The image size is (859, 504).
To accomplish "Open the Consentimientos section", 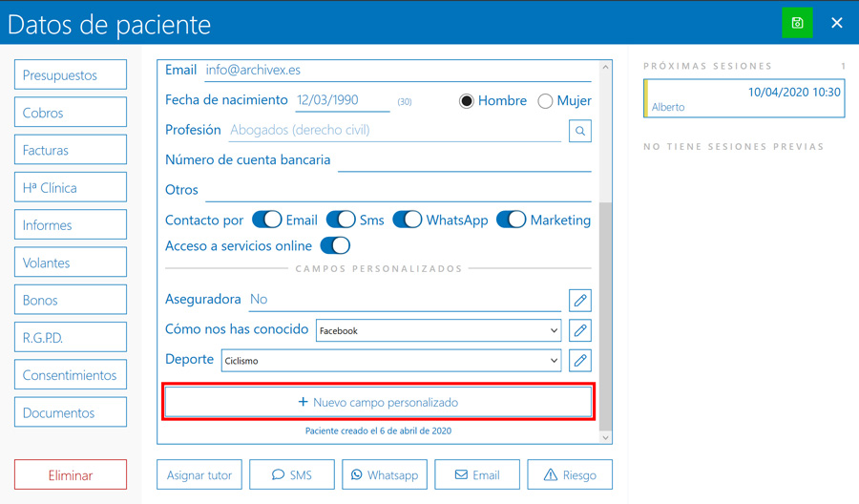I will pyautogui.click(x=71, y=375).
